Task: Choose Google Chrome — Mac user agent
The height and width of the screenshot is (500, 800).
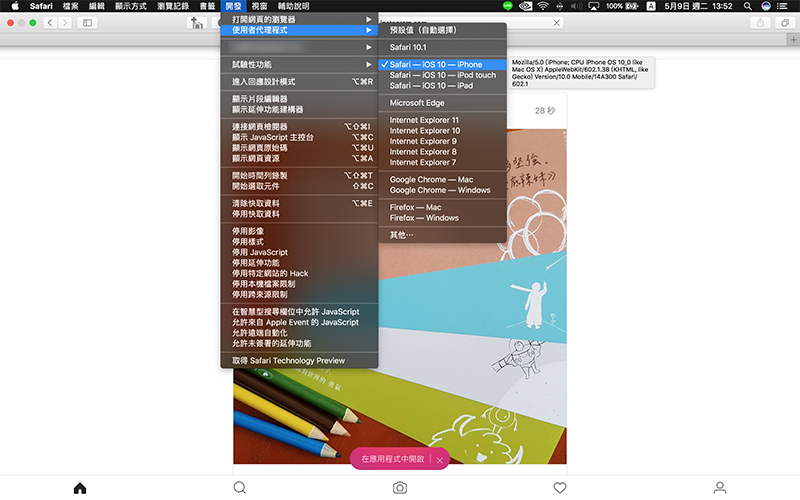Action: (431, 179)
